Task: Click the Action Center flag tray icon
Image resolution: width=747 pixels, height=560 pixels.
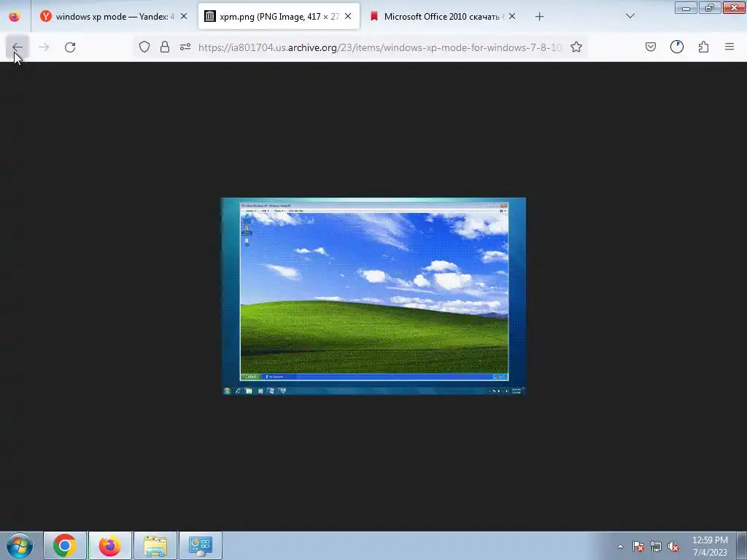Action: (x=638, y=546)
